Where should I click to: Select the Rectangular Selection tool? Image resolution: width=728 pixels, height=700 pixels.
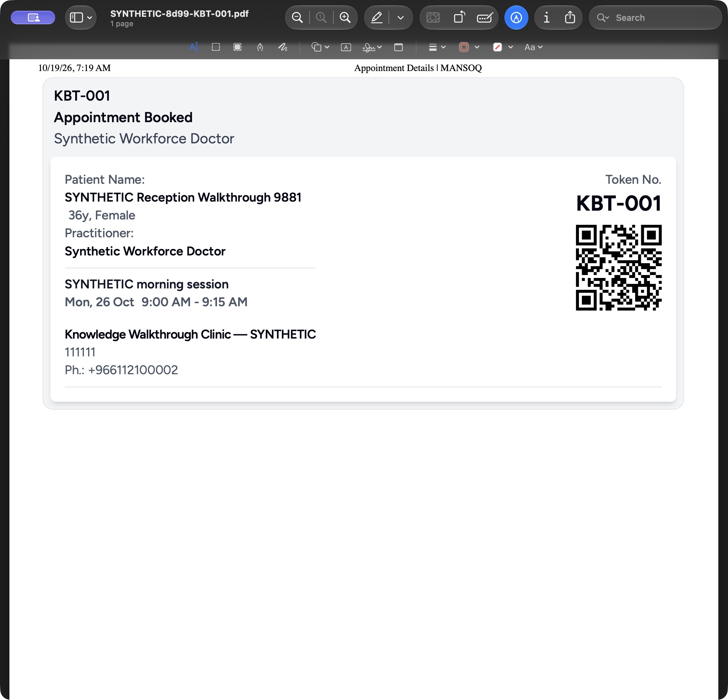coord(216,47)
